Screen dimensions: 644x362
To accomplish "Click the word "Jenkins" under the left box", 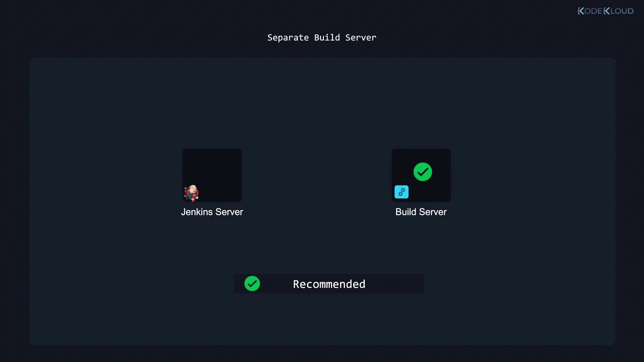I will [x=197, y=212].
